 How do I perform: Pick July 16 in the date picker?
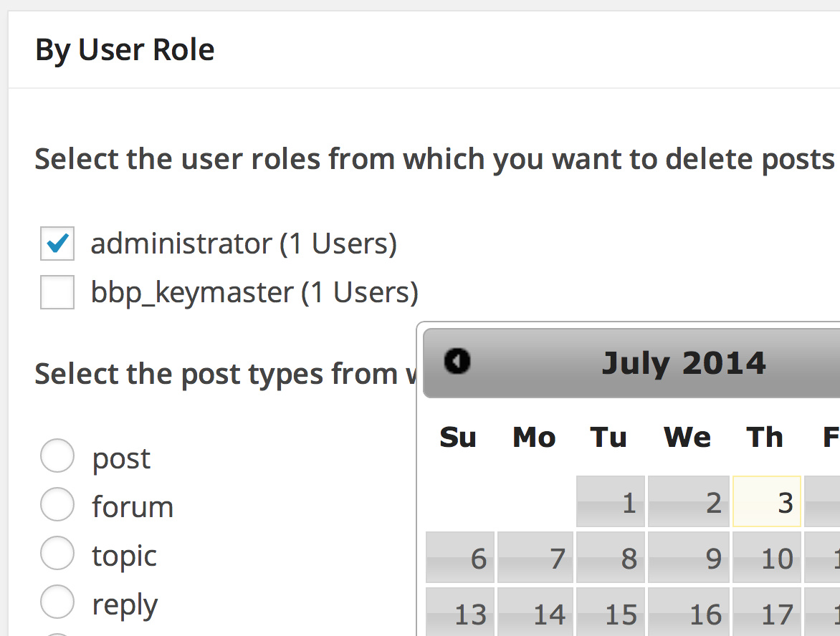pos(689,612)
